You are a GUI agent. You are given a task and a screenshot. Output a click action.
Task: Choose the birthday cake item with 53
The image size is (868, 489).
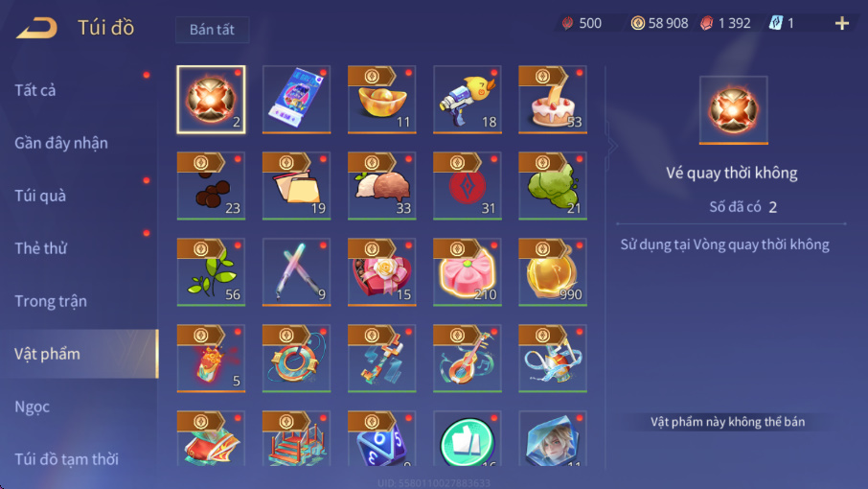(x=553, y=100)
